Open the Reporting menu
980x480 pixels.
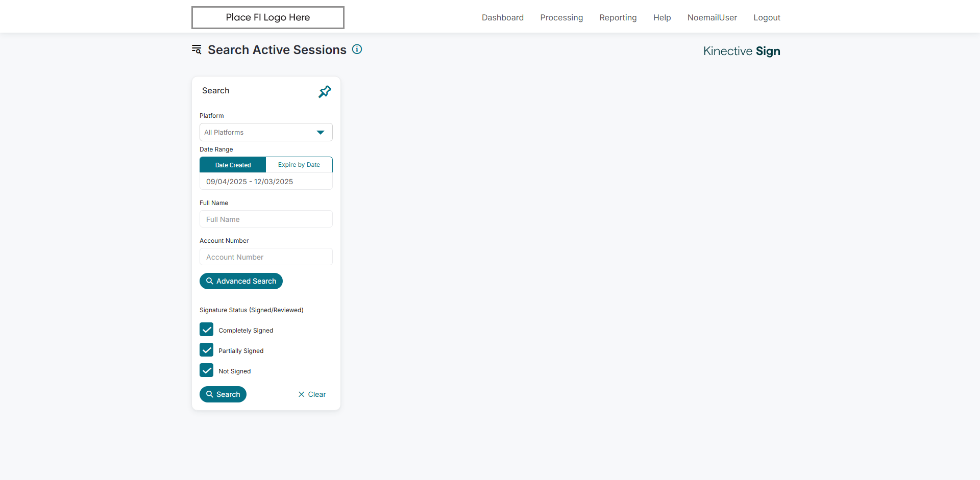[x=618, y=17]
